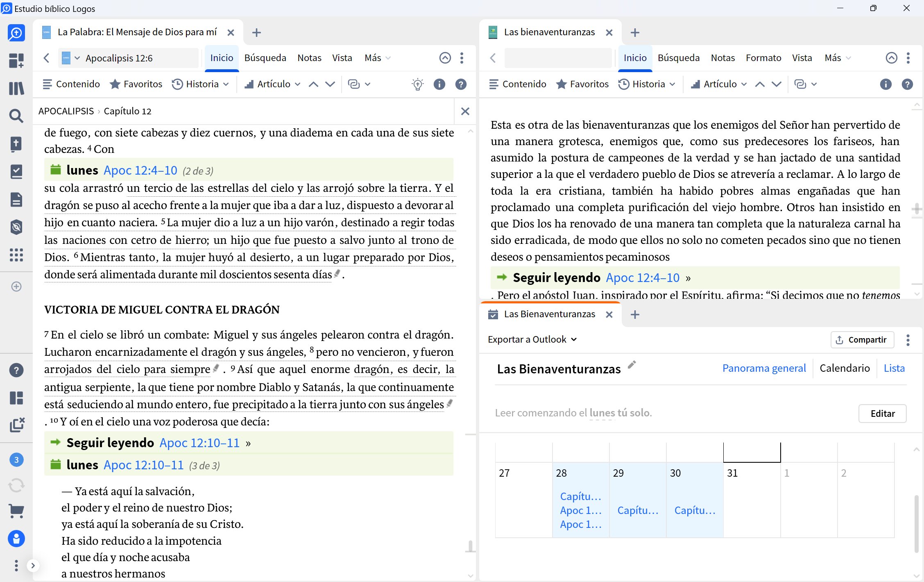The image size is (924, 582).
Task: Open the user account profile icon
Action: (16, 539)
